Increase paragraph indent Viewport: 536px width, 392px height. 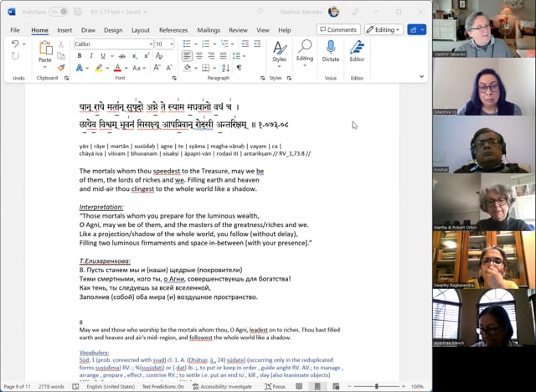257,44
